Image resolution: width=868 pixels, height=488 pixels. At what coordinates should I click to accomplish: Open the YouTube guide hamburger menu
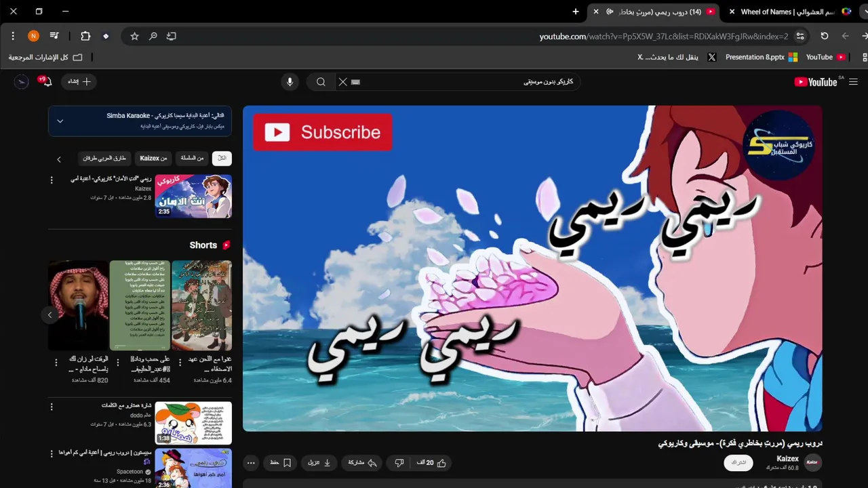tap(853, 82)
